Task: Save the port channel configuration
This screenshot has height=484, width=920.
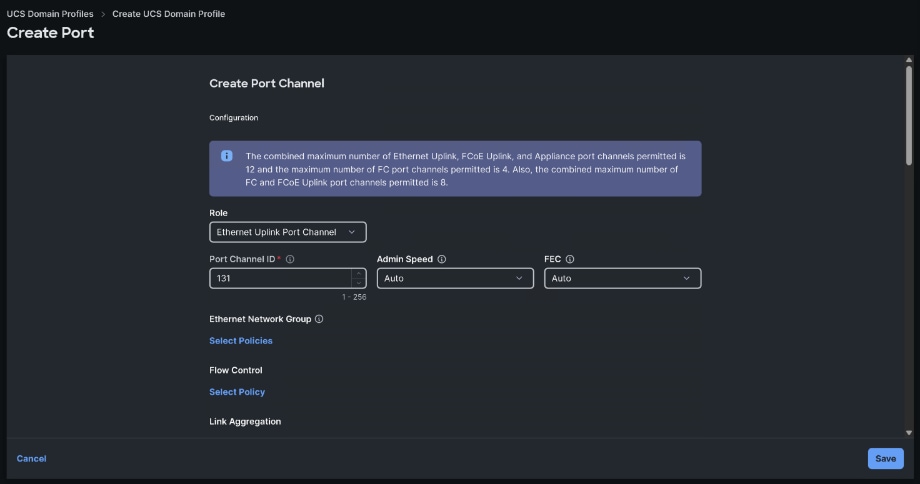Action: click(885, 459)
